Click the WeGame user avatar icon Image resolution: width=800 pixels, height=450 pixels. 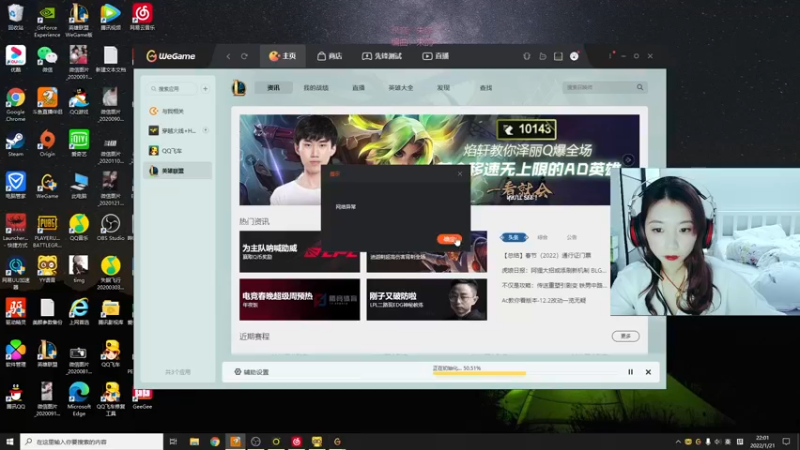(x=574, y=56)
